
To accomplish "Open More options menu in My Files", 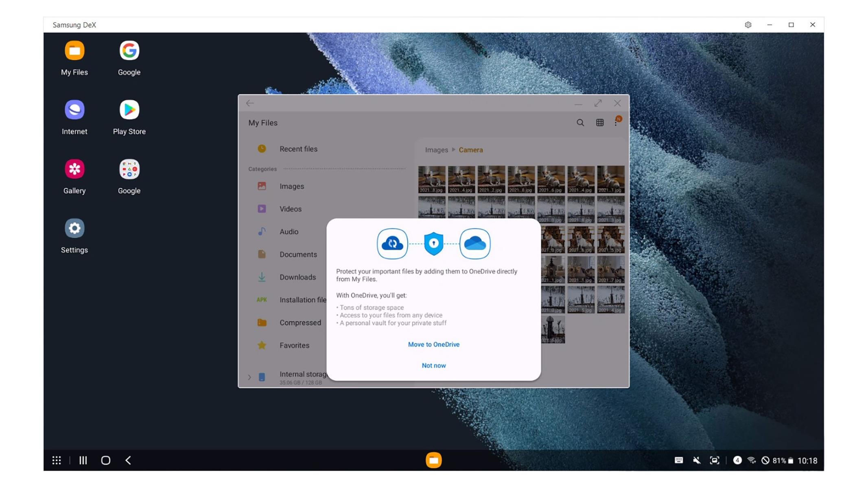I will (x=616, y=122).
